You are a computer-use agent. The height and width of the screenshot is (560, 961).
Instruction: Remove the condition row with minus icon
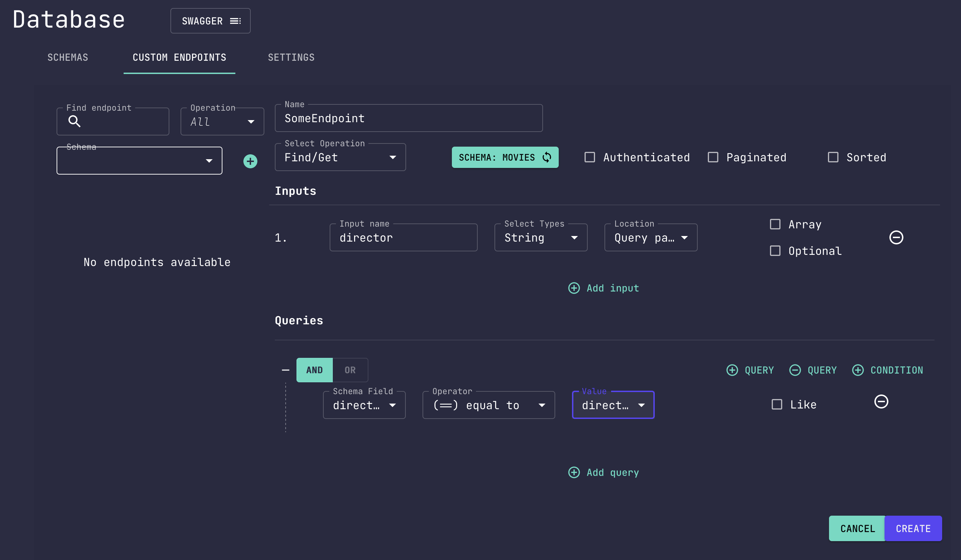tap(881, 401)
